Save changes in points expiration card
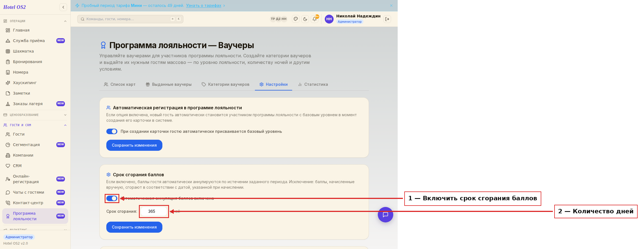 tap(134, 227)
